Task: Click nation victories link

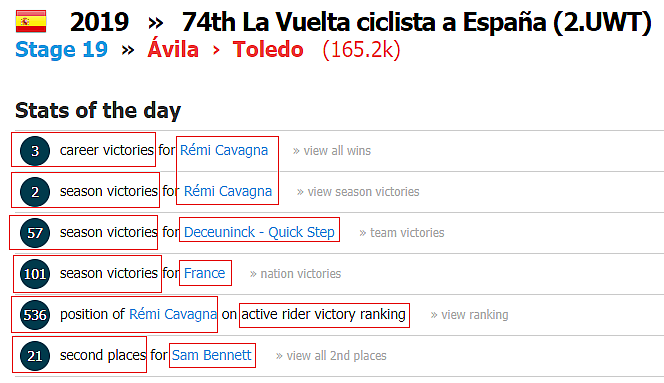Action: [295, 274]
